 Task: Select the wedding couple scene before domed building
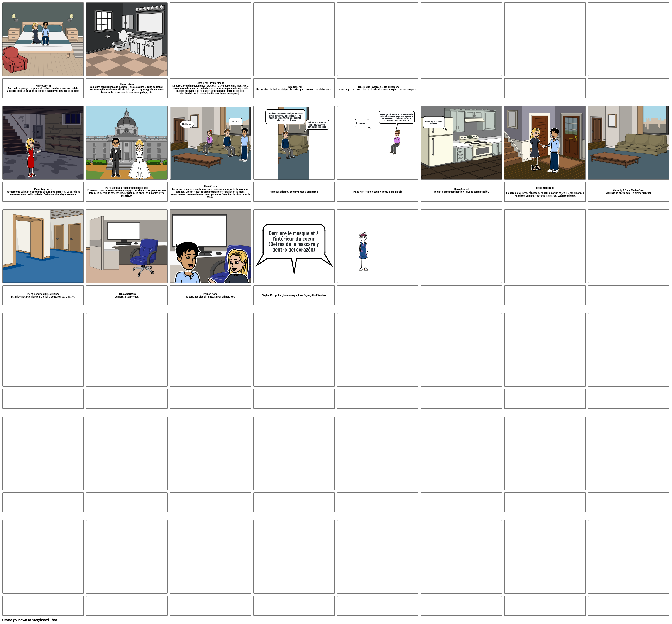127,143
